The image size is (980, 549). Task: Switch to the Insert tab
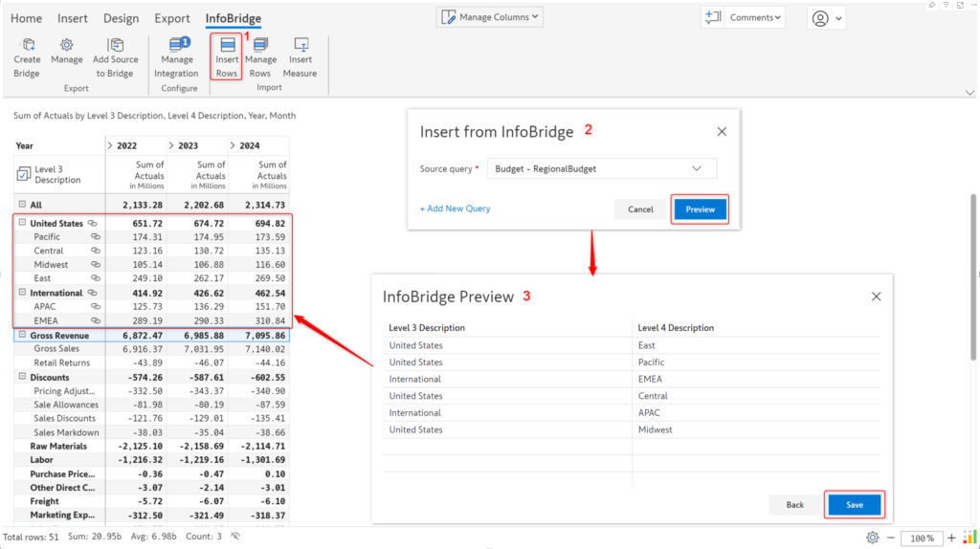tap(73, 19)
